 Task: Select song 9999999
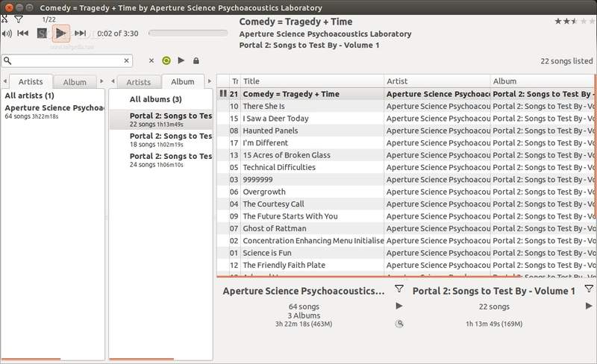click(406, 179)
